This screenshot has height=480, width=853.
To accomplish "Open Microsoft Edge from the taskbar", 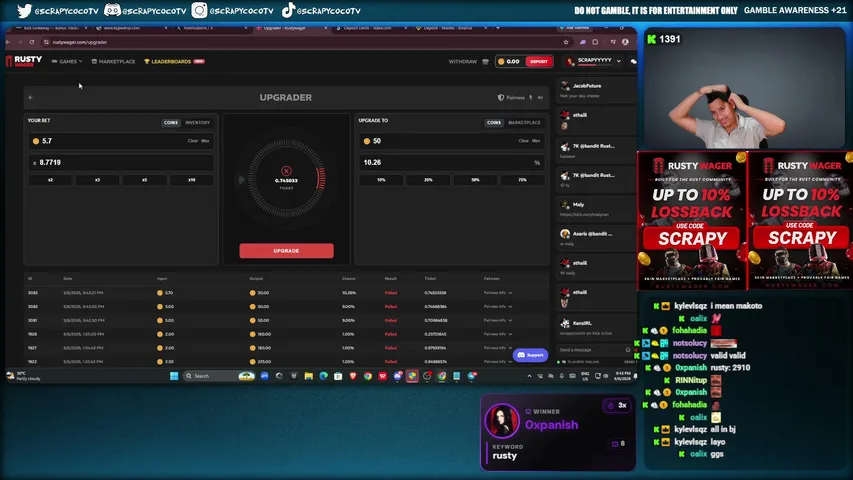I will tap(324, 376).
